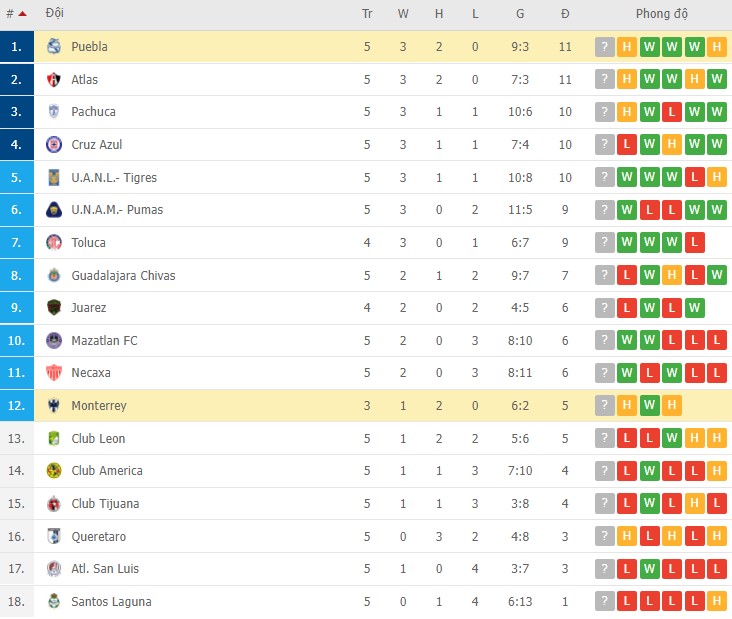Sort table by the # rank column
The image size is (732, 619).
point(16,14)
